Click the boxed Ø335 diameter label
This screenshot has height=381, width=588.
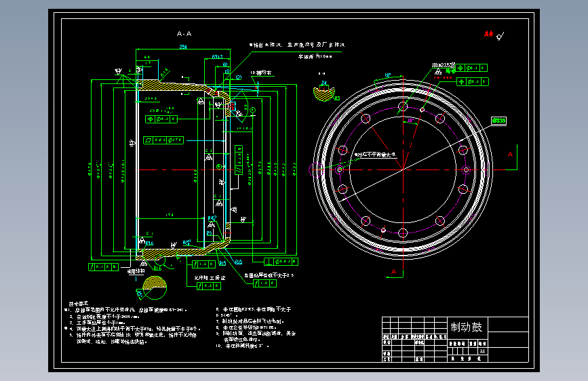pyautogui.click(x=498, y=121)
